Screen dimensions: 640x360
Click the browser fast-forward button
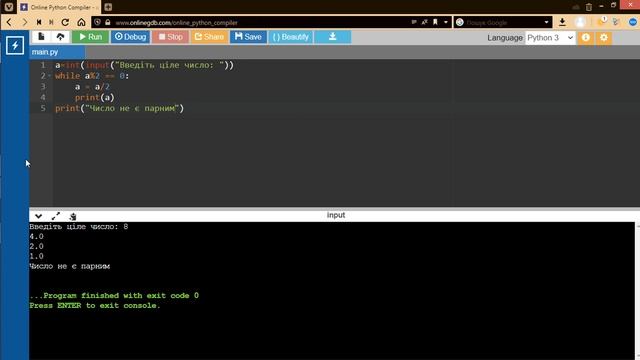point(51,22)
